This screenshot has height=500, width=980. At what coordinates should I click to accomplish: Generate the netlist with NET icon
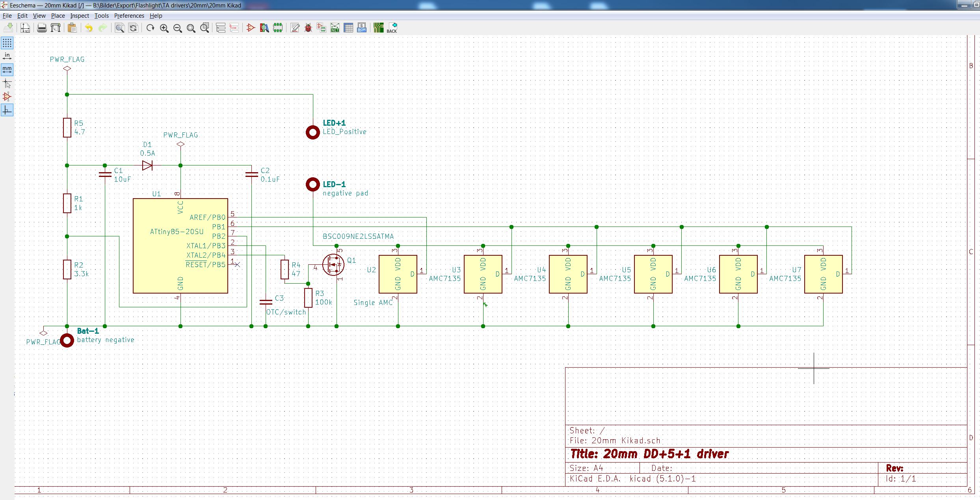335,28
